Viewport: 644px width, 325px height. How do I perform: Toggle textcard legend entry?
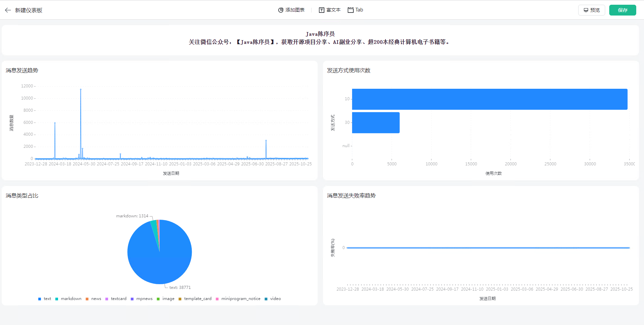coord(116,299)
